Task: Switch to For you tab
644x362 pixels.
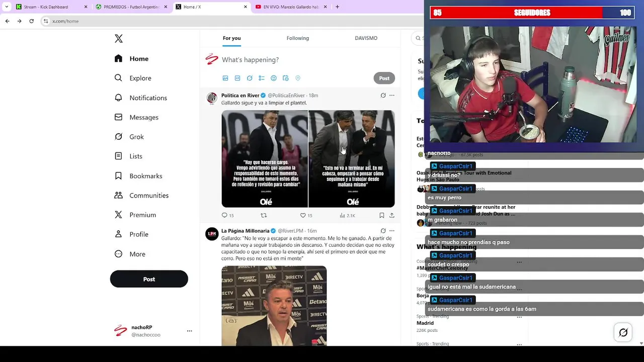Action: (232, 38)
